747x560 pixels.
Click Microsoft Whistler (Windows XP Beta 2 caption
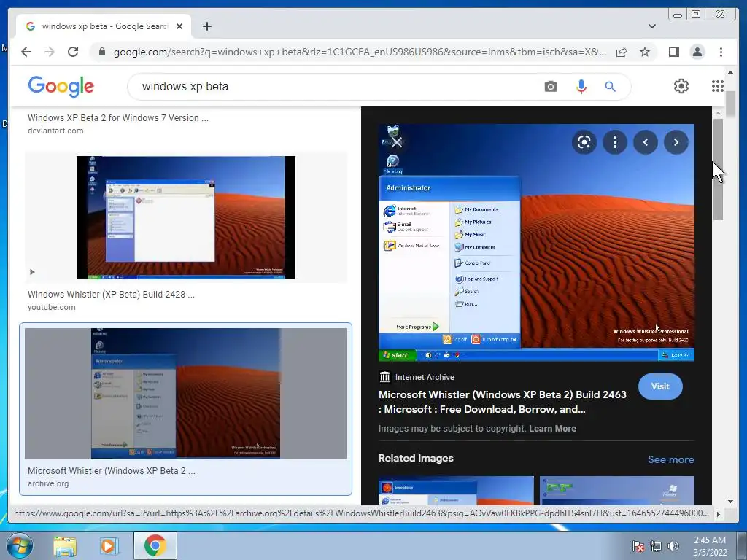click(112, 470)
